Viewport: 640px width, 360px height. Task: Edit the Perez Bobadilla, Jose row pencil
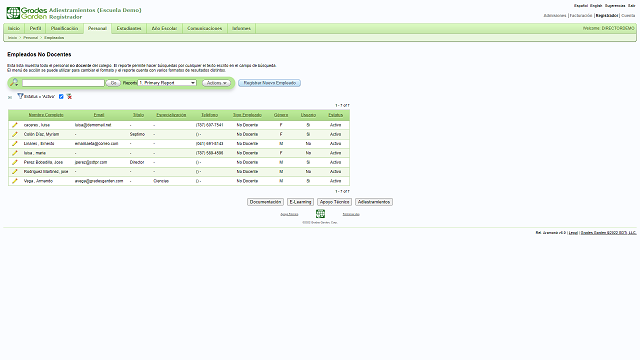coord(15,162)
